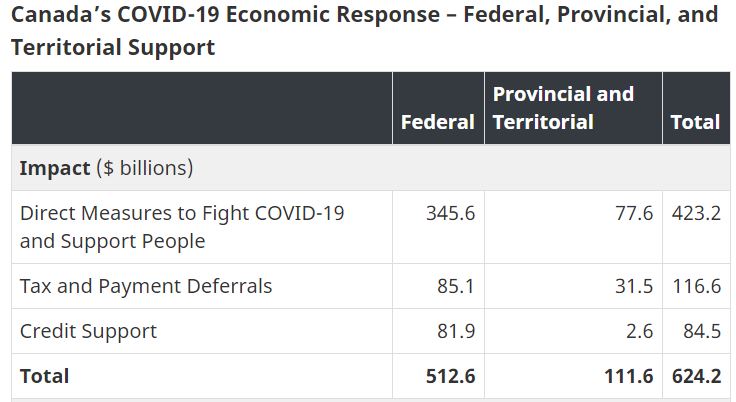This screenshot has width=736, height=402.
Task: Click the 2.6 provincial credit support value
Action: [640, 331]
